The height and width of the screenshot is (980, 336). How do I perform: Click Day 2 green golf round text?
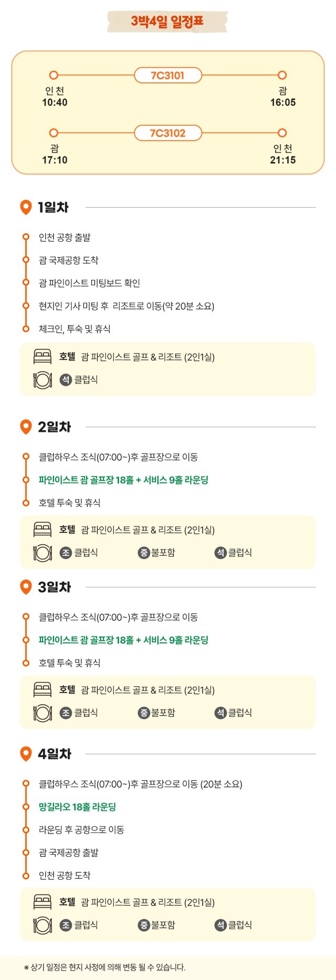(123, 480)
